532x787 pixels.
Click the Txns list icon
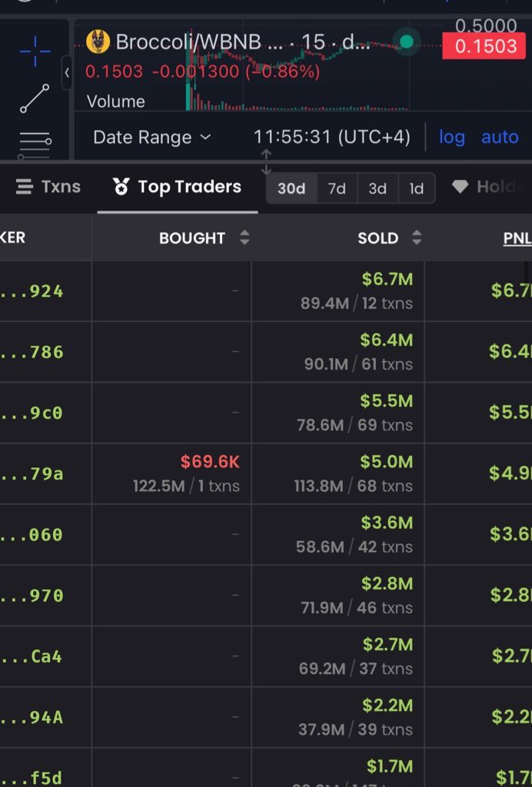point(24,187)
